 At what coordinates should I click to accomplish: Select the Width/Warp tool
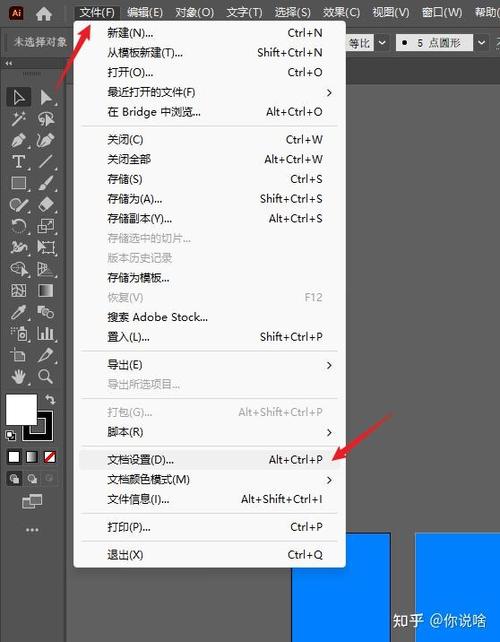[18, 247]
